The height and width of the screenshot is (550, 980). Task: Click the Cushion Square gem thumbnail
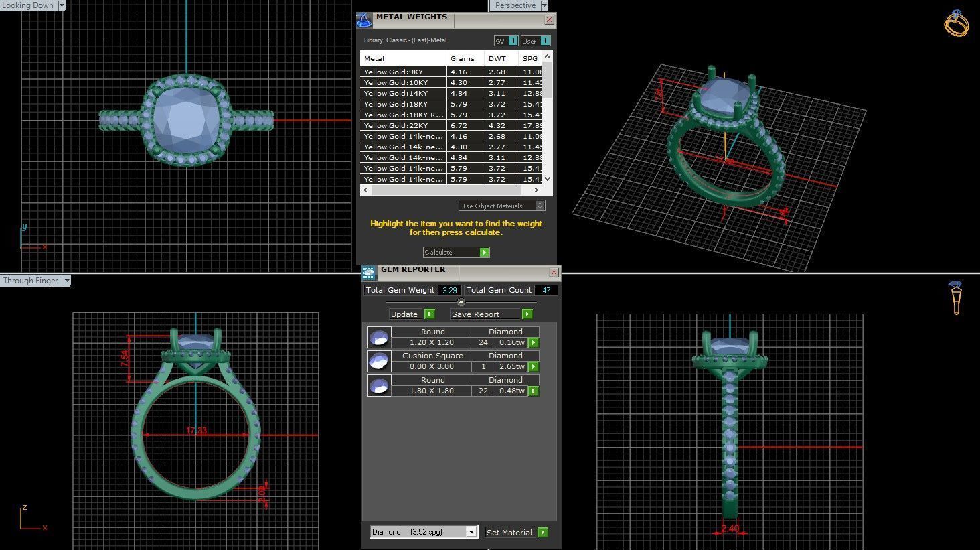(379, 361)
